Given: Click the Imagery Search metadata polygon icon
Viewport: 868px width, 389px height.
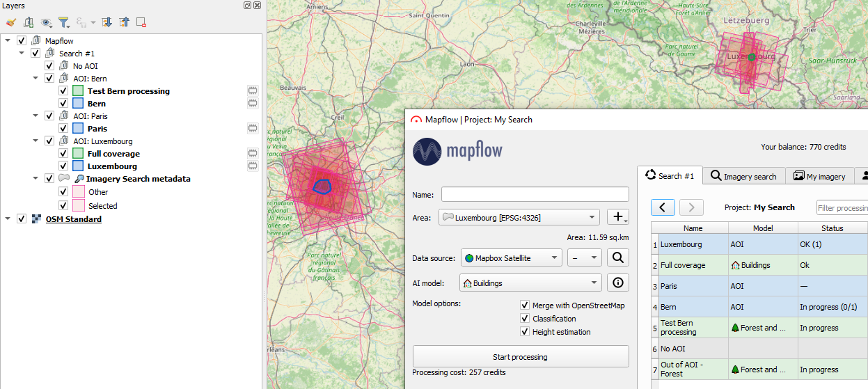Looking at the screenshot, I should click(65, 179).
